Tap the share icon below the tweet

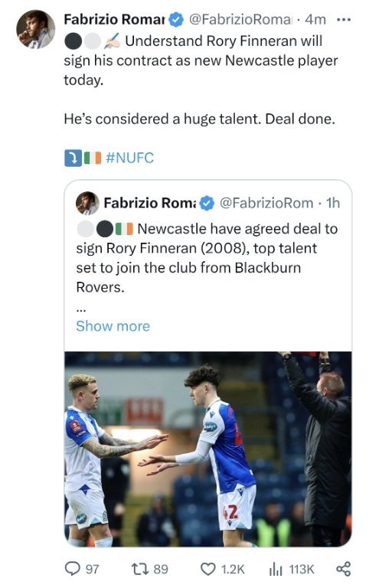[x=343, y=569]
